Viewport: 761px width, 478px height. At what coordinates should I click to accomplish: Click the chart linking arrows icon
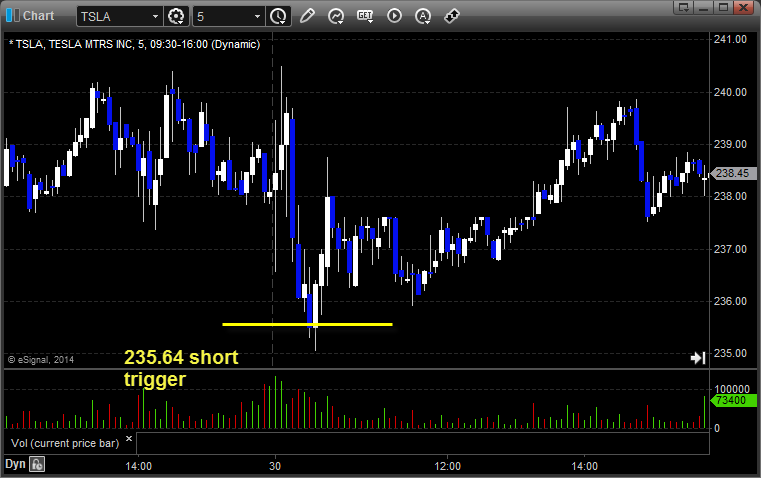452,16
